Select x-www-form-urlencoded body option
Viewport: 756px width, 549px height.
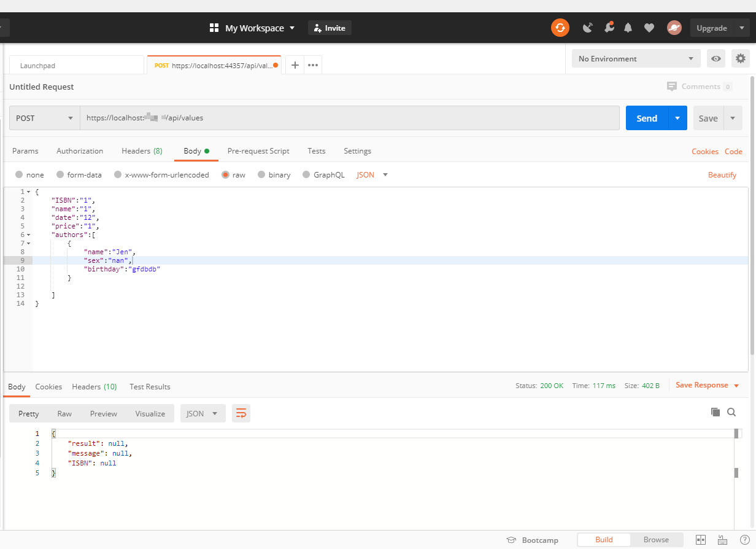click(x=118, y=175)
